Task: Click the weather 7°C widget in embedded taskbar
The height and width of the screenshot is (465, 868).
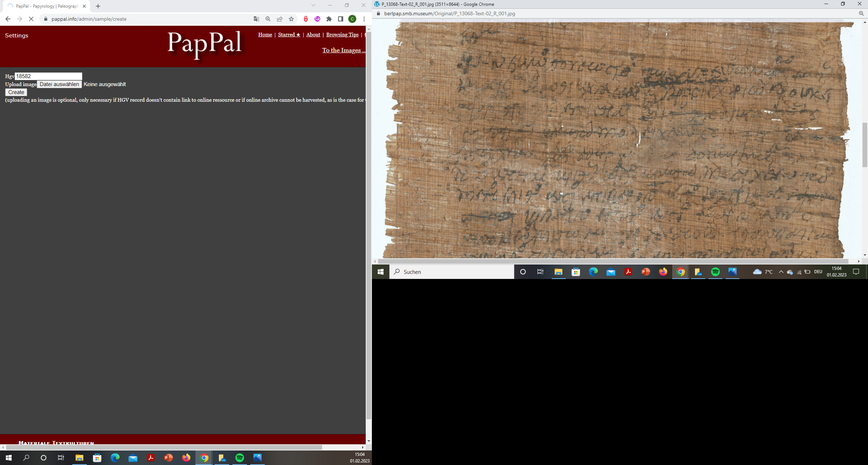Action: pyautogui.click(x=763, y=272)
